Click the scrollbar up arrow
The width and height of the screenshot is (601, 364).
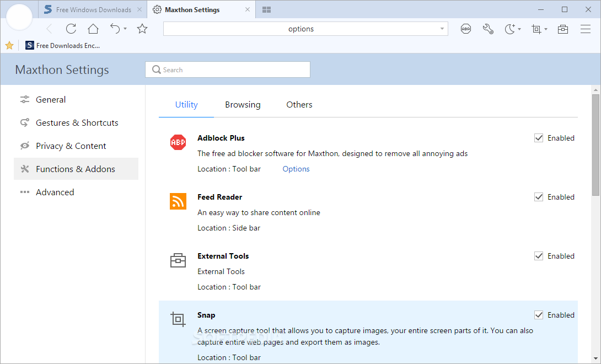click(595, 90)
